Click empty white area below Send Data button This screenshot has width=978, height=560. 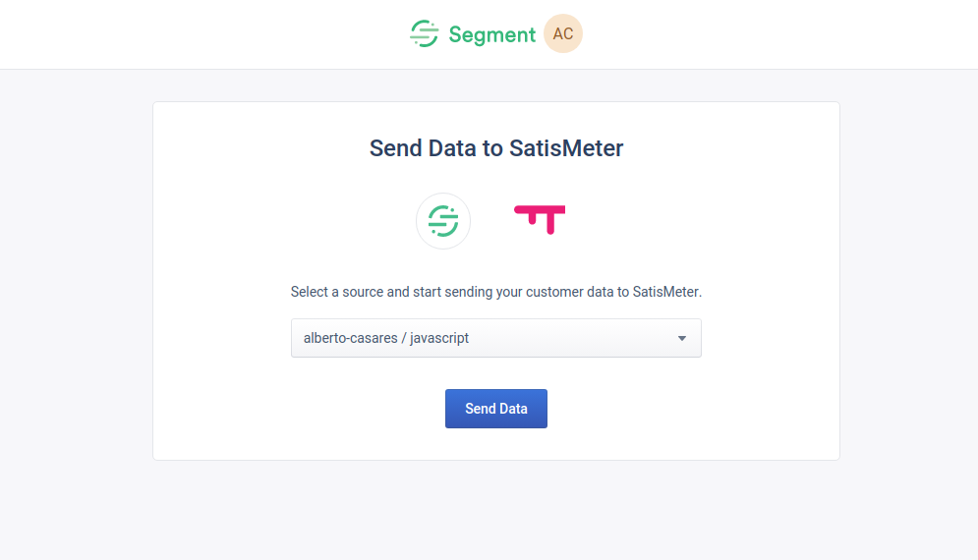pyautogui.click(x=495, y=444)
